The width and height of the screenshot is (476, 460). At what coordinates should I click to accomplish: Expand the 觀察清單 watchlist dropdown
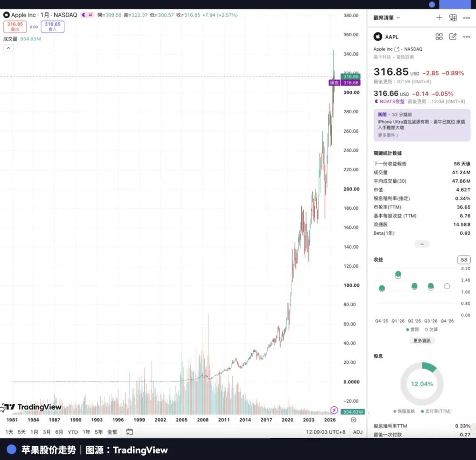(387, 18)
